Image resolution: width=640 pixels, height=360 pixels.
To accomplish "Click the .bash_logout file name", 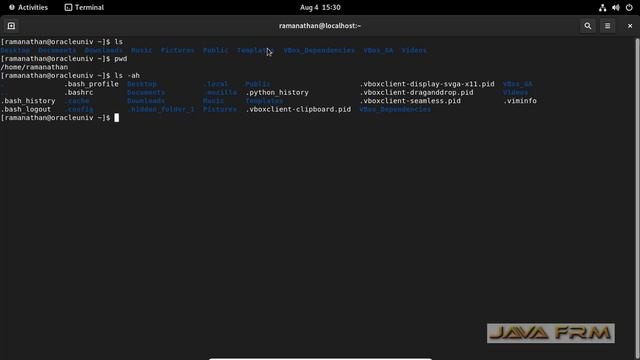I will 26,109.
